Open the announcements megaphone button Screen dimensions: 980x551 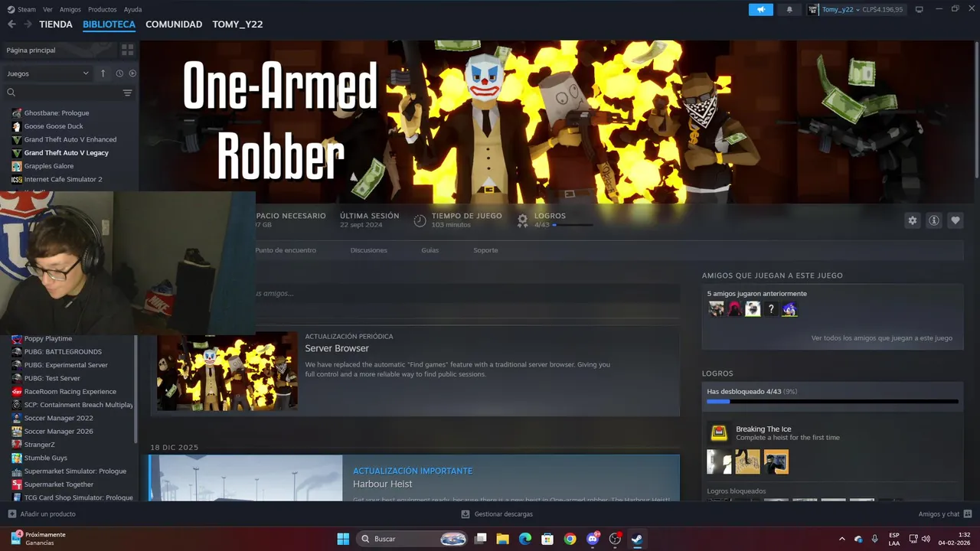(x=760, y=9)
